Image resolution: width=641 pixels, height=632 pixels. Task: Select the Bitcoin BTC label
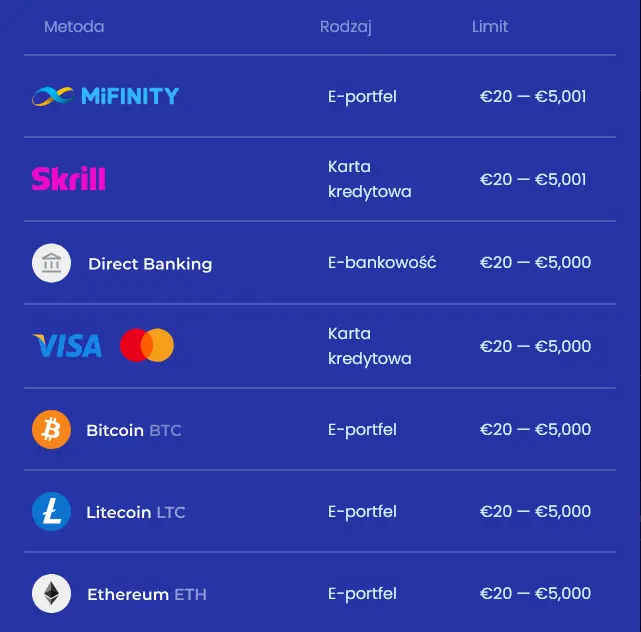click(134, 430)
